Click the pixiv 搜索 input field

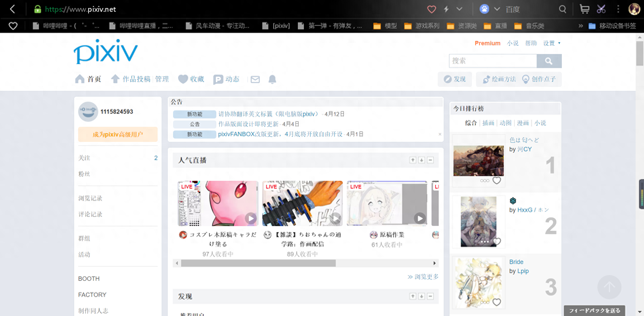tap(492, 61)
